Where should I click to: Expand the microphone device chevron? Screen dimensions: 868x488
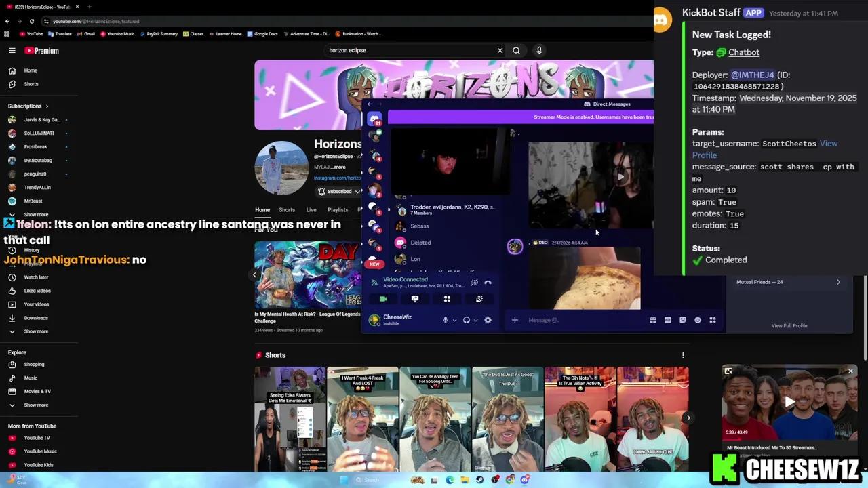pos(454,320)
